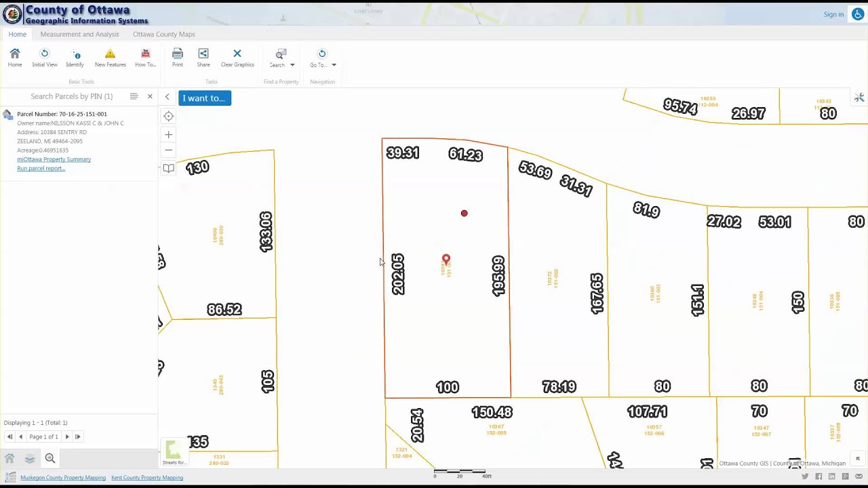Click the Print tool
Screen dimensions: 868x488
click(x=178, y=58)
